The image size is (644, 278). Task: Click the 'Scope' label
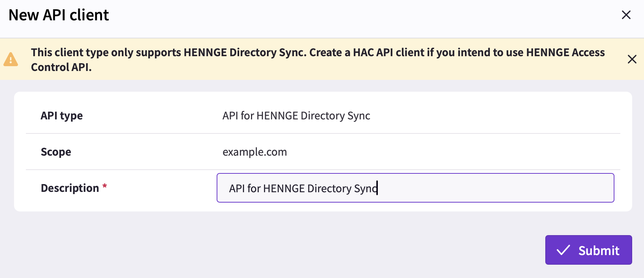coord(56,152)
